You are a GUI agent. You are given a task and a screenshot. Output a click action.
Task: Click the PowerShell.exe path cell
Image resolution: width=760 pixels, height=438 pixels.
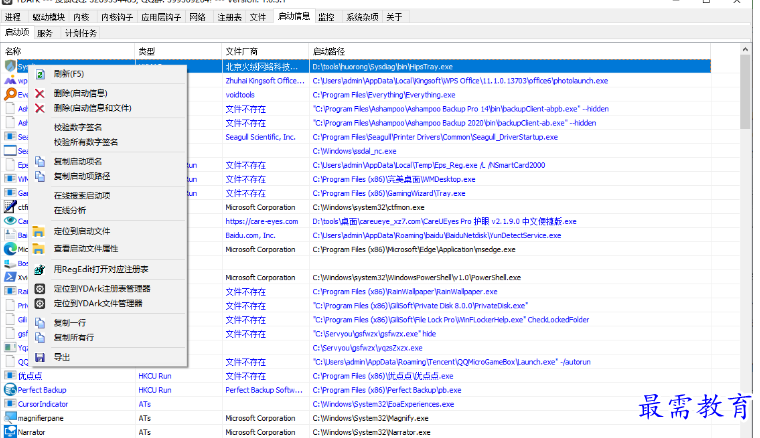click(x=417, y=278)
